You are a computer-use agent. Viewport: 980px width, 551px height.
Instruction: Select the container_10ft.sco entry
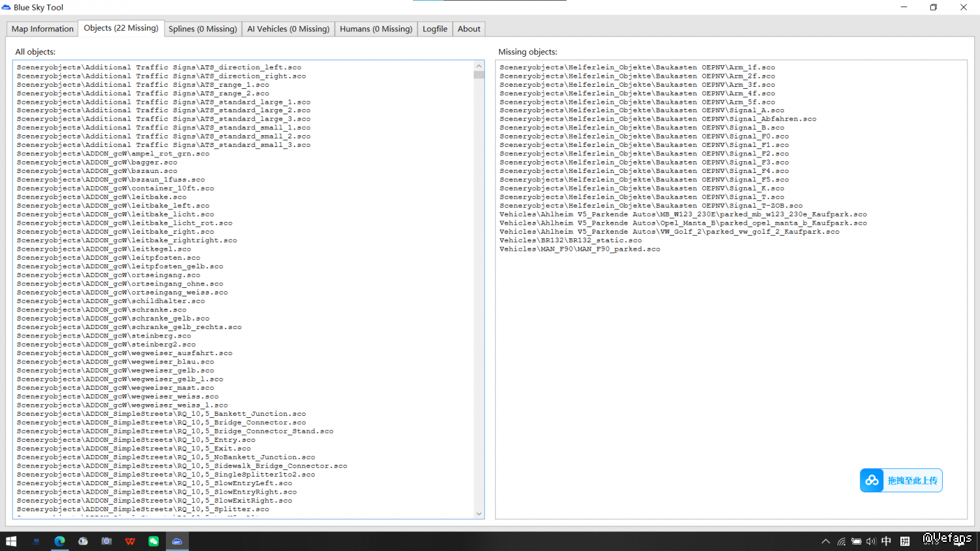[x=116, y=188]
